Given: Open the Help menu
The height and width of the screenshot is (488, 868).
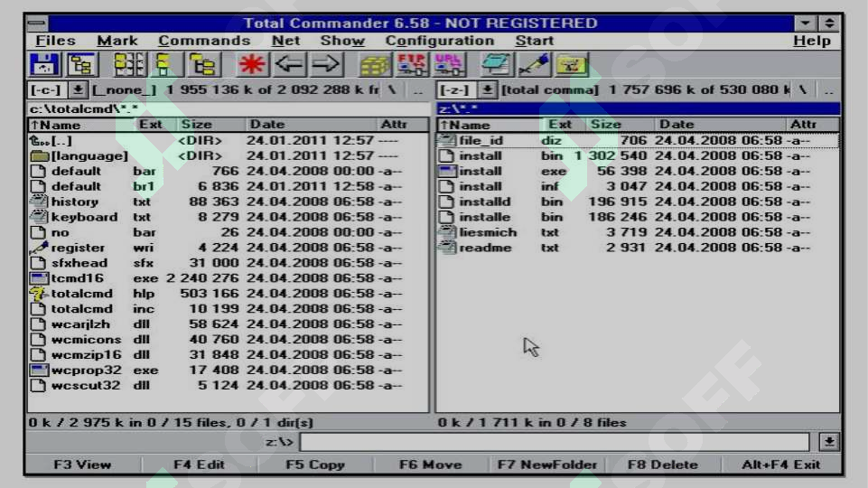Looking at the screenshot, I should 811,41.
